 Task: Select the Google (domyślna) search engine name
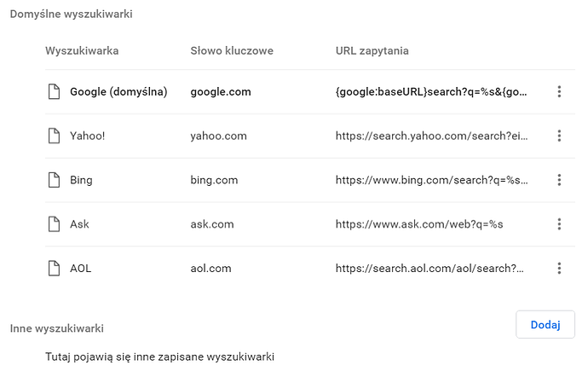[x=118, y=92]
